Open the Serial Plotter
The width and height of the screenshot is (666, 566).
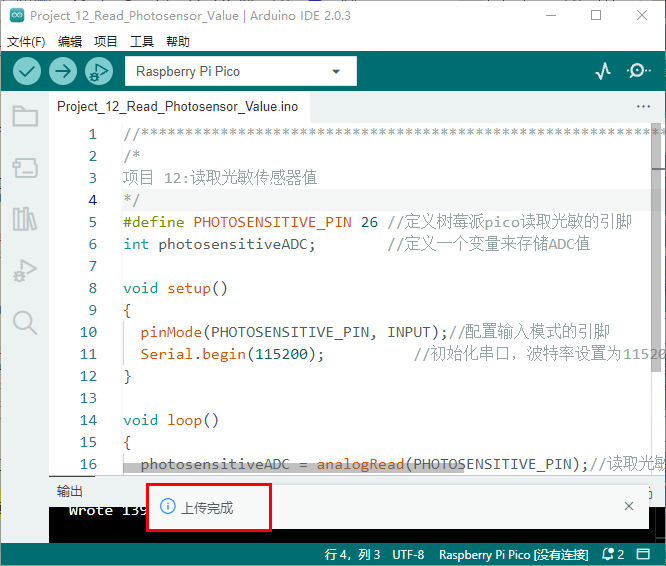603,71
